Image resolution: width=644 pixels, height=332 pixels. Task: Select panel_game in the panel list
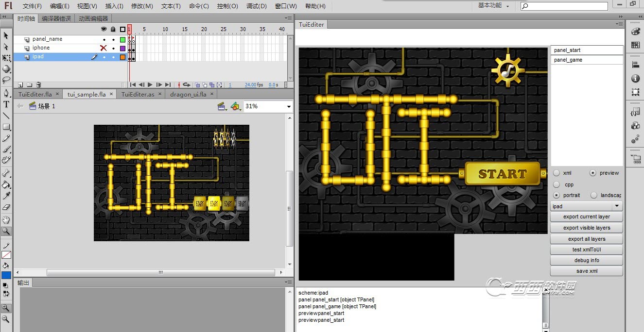point(587,60)
